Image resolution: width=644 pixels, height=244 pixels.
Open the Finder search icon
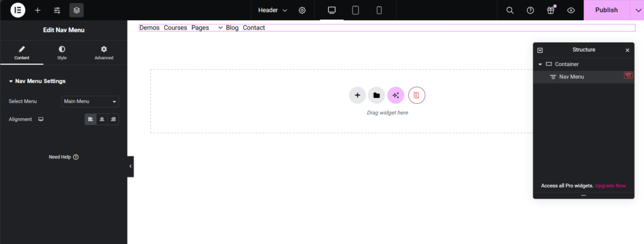click(x=509, y=10)
